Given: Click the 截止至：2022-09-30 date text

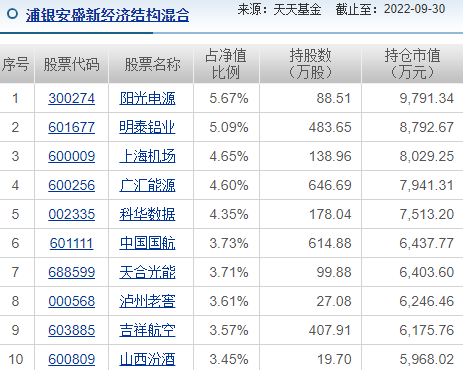Looking at the screenshot, I should click(x=390, y=9).
